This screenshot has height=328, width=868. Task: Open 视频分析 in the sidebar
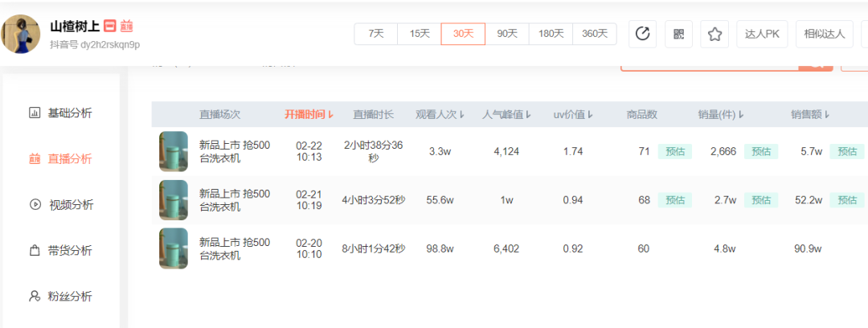61,205
